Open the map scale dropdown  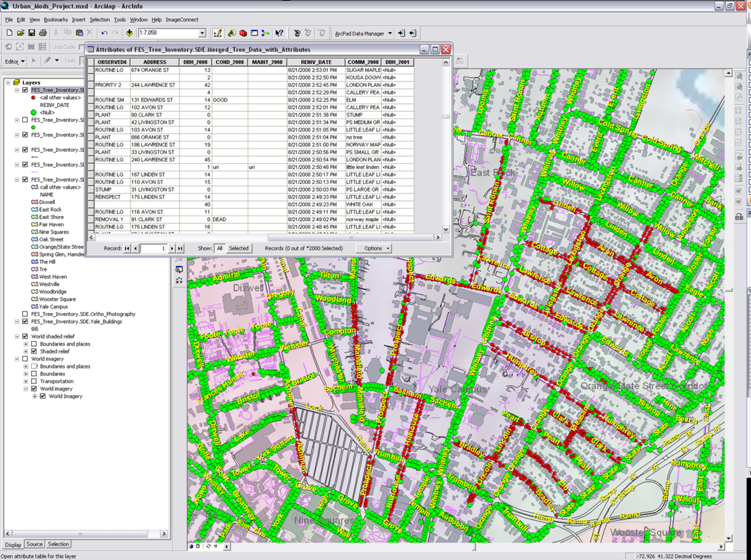[202, 33]
